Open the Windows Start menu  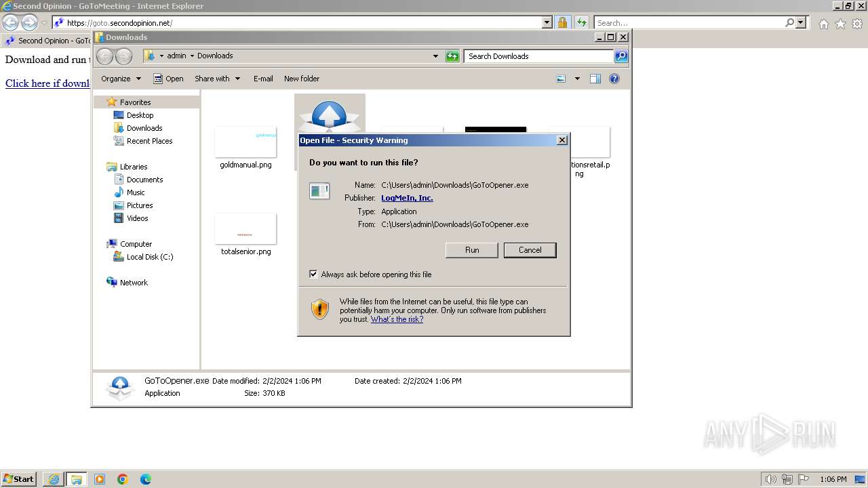click(x=19, y=479)
